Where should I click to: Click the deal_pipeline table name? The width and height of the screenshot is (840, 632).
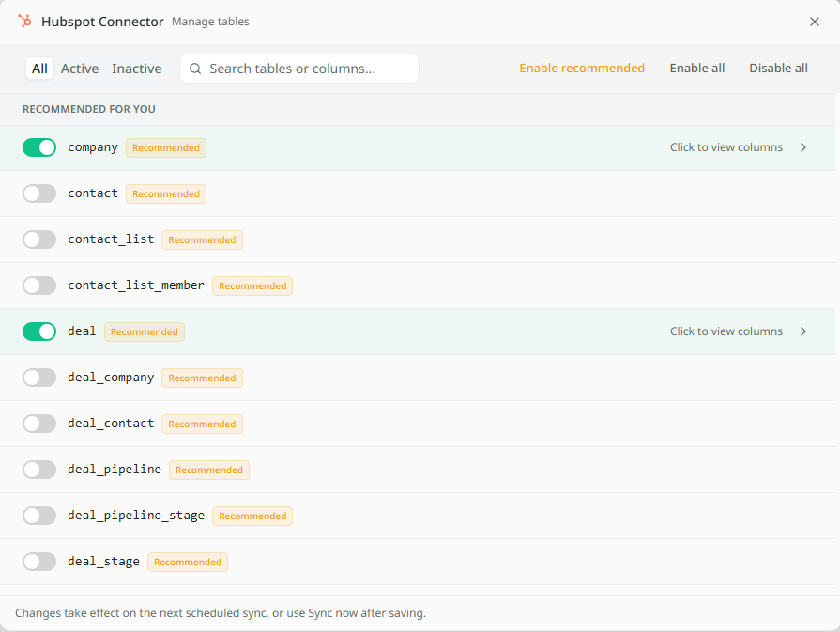[x=115, y=470]
